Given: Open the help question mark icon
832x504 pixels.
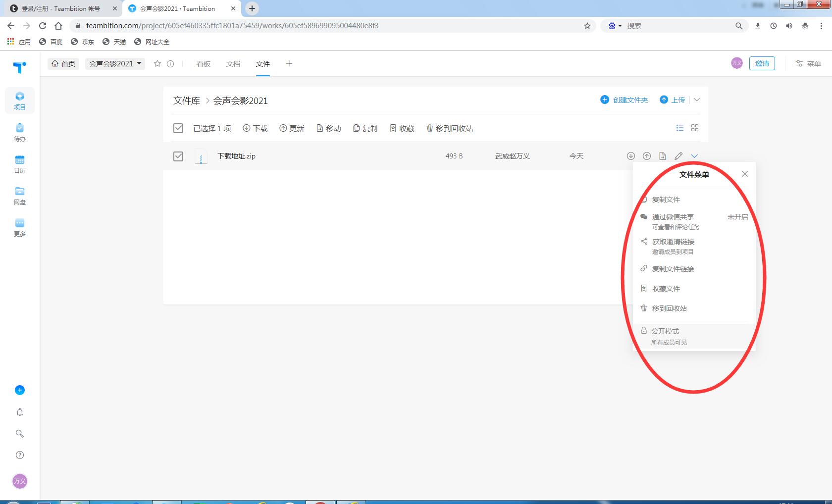Looking at the screenshot, I should coord(20,455).
